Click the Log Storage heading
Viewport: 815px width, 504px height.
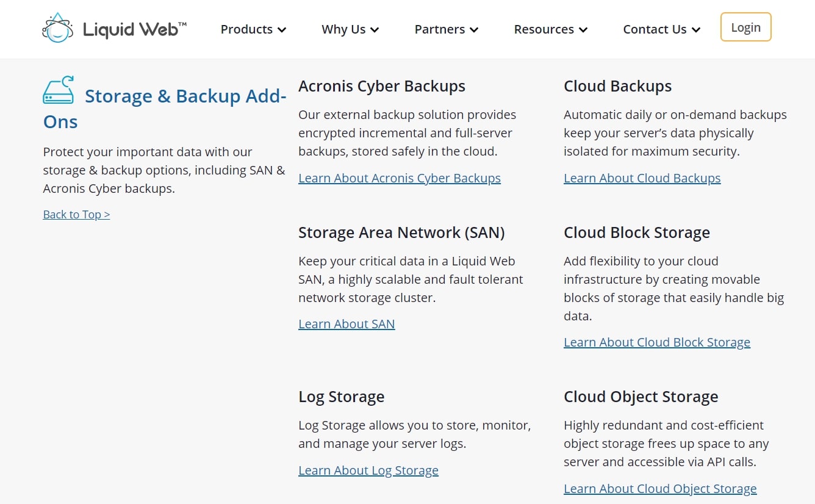pos(342,397)
